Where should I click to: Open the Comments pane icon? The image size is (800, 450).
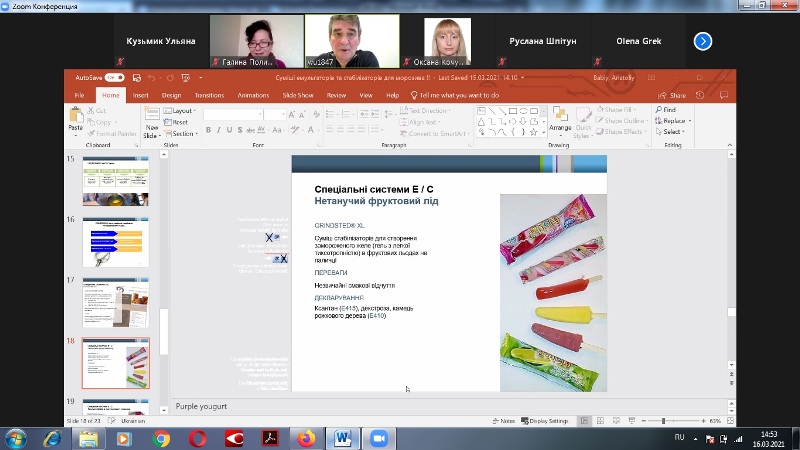coord(723,95)
